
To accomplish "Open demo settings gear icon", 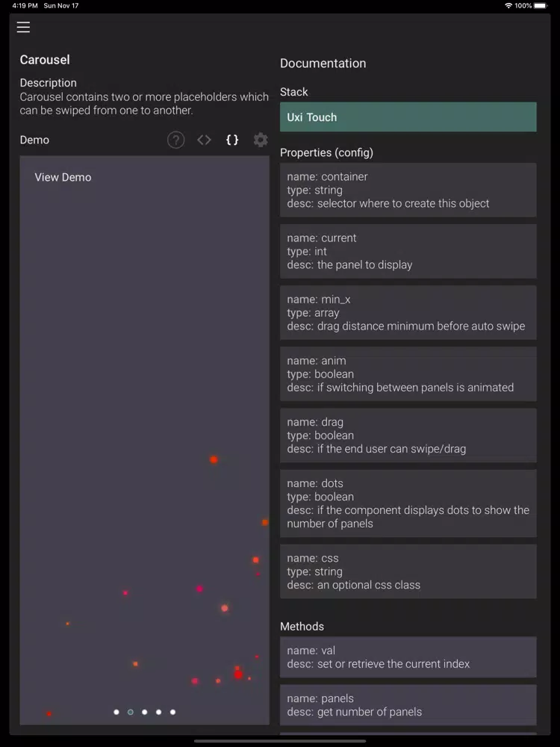I will (x=261, y=140).
